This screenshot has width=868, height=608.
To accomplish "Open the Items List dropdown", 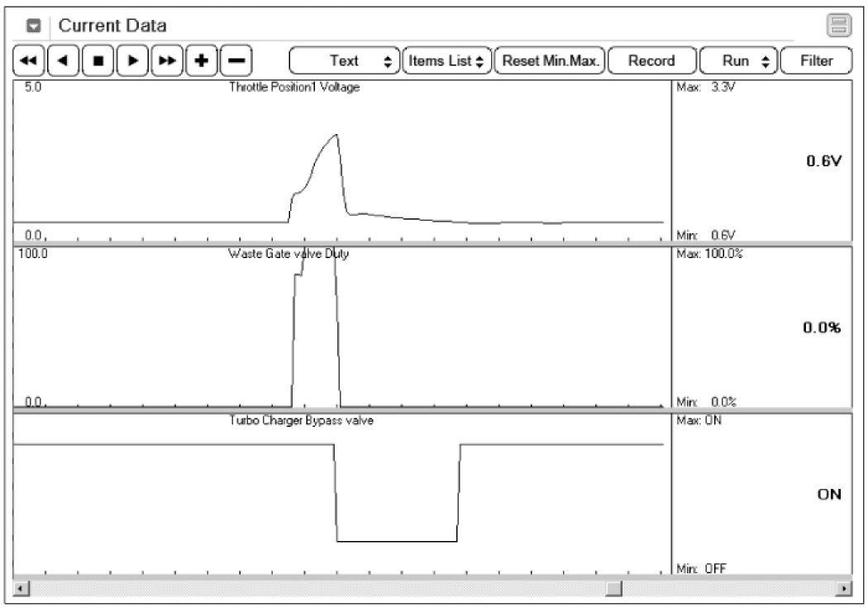I will tap(446, 61).
